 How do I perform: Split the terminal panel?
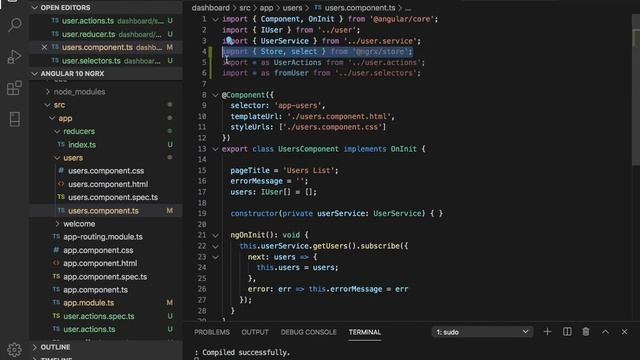coord(567,332)
